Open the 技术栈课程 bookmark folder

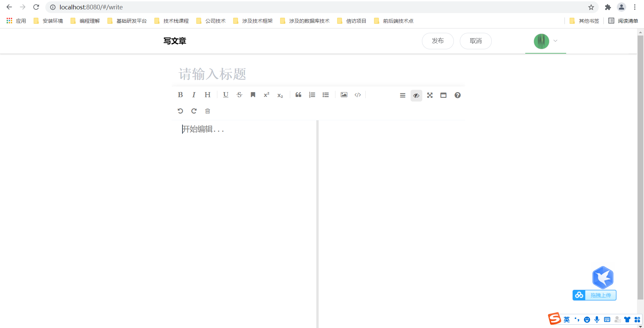pyautogui.click(x=171, y=21)
